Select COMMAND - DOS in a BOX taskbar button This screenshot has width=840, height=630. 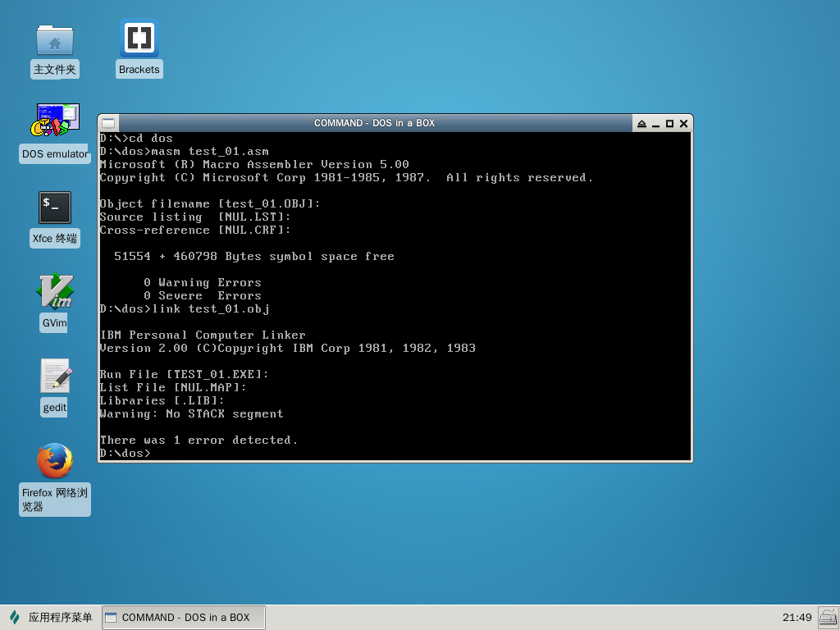tap(184, 617)
